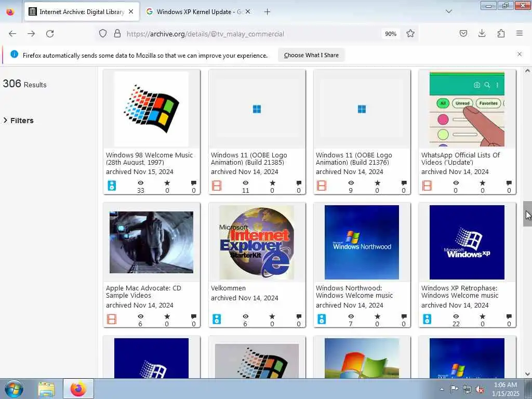Click the padlock site info icon
This screenshot has height=399, width=532.
pos(117,33)
